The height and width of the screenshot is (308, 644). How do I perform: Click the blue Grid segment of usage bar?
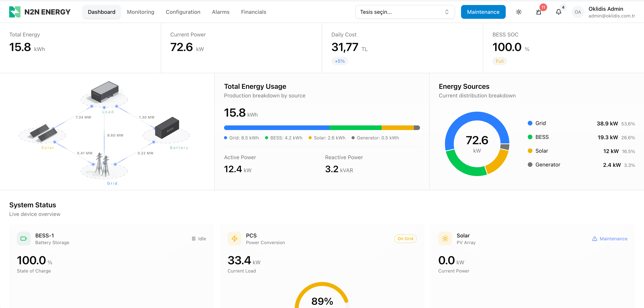point(277,128)
